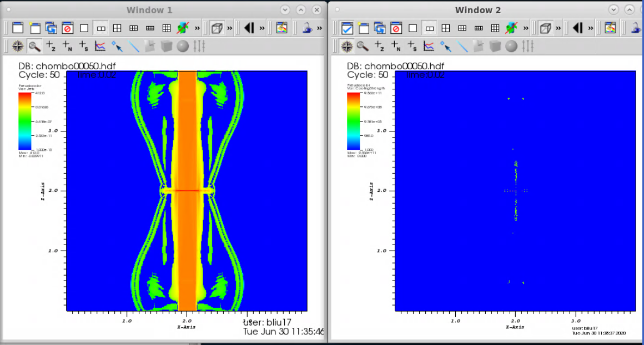Screen dimensions: 644x345
Task: Expand overflow arrows after step-back icon, Window 2
Action: pyautogui.click(x=591, y=28)
